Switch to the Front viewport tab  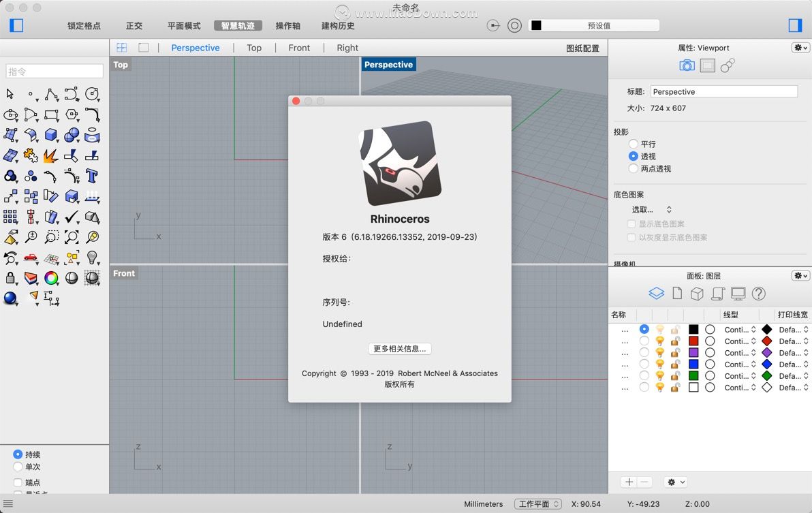point(299,48)
